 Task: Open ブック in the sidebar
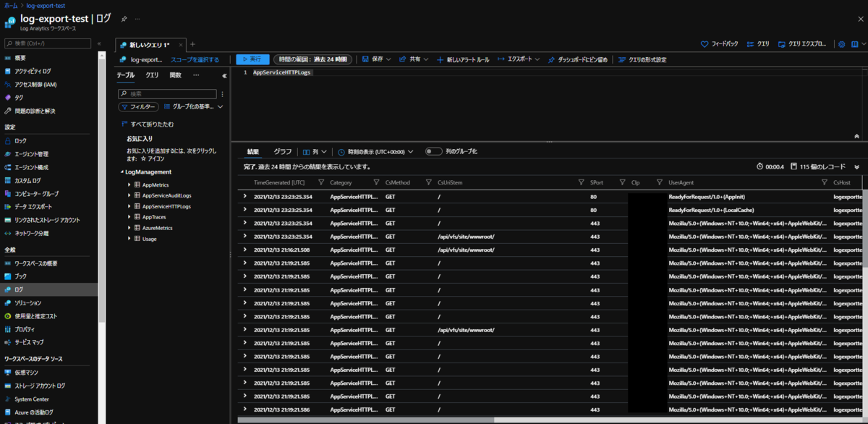(x=20, y=276)
